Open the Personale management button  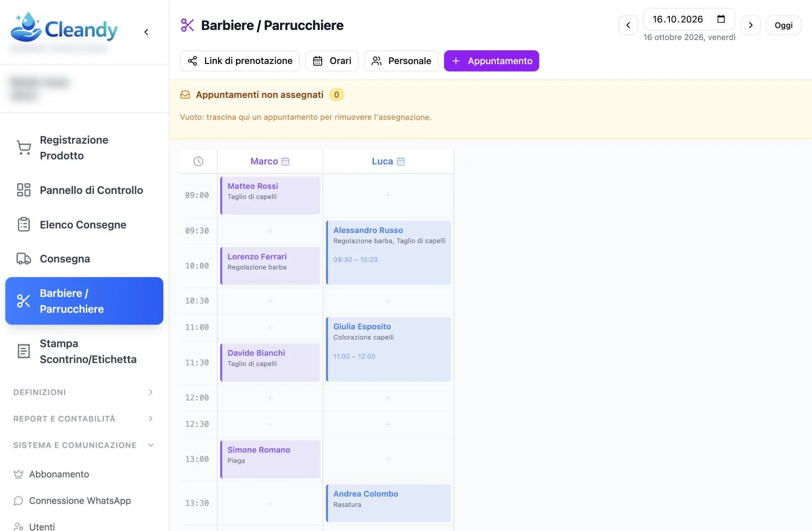(401, 61)
